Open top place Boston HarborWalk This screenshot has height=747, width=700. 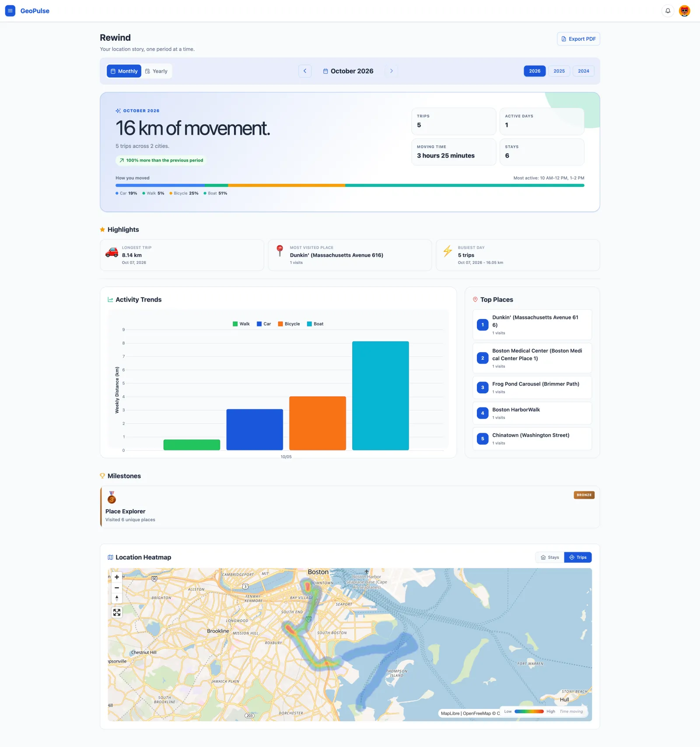pyautogui.click(x=532, y=413)
